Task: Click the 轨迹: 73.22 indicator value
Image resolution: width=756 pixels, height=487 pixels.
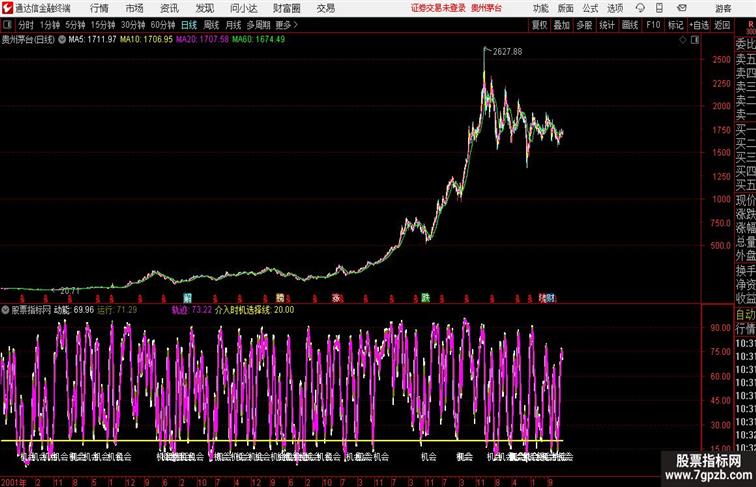Action: pos(192,310)
